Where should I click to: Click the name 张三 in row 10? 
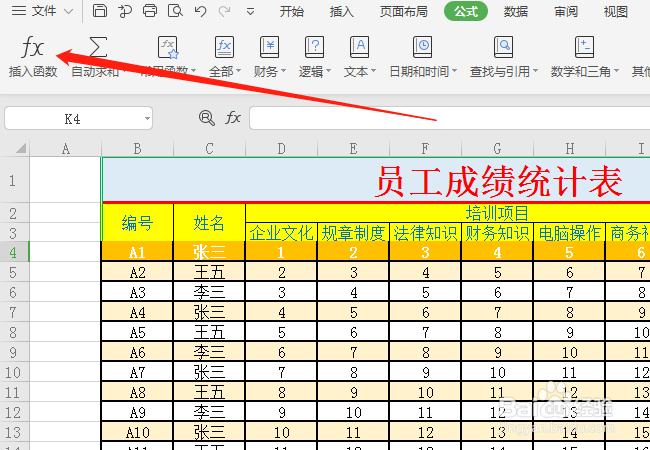click(209, 372)
